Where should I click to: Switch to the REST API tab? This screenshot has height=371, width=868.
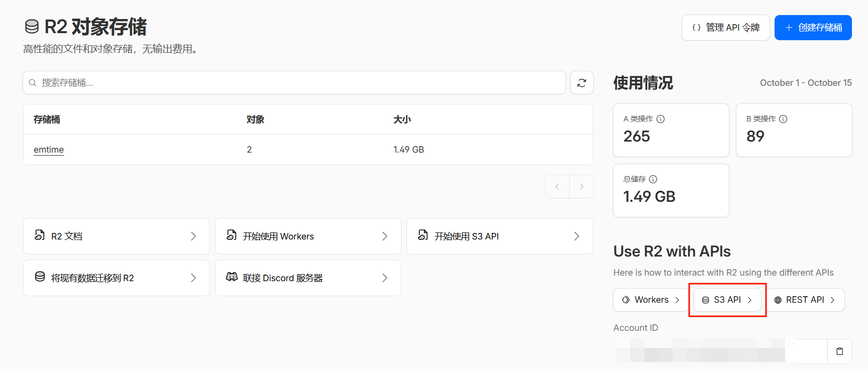click(805, 300)
